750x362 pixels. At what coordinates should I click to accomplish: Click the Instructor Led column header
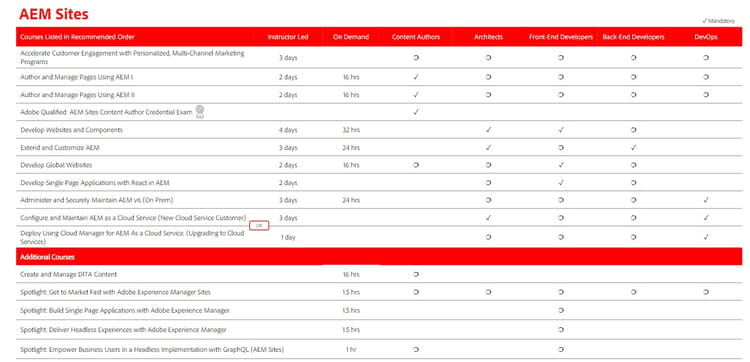[x=288, y=37]
